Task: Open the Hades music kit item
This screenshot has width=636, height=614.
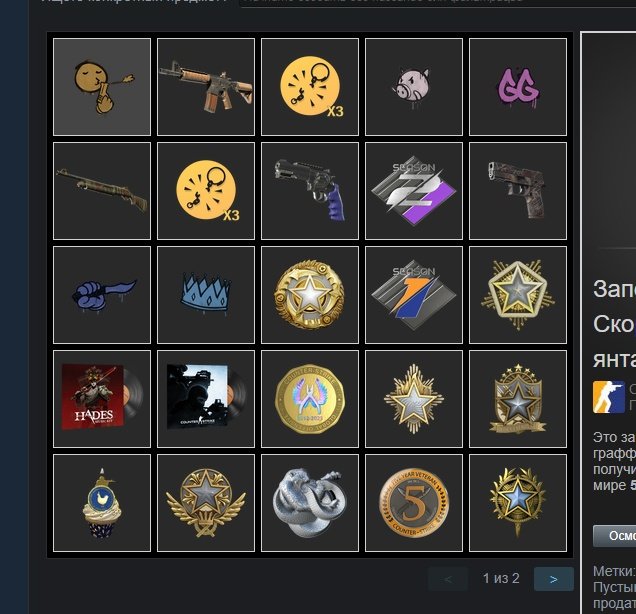Action: 102,399
